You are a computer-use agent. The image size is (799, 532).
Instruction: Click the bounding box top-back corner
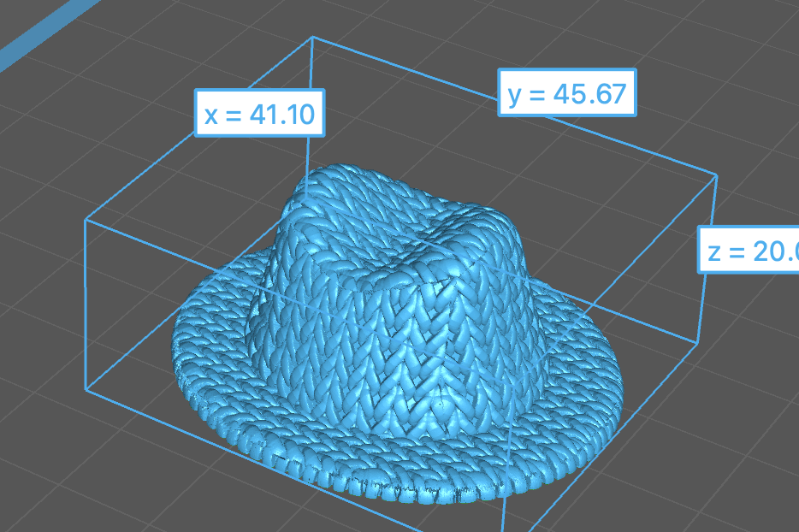tap(313, 38)
